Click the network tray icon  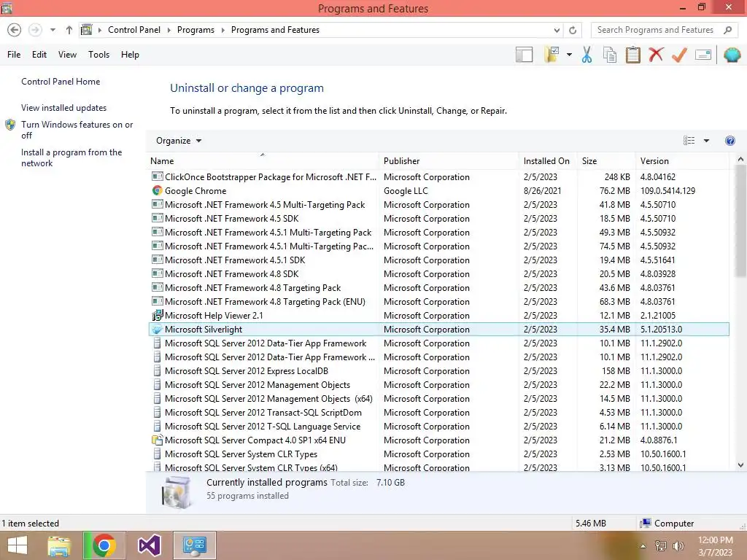click(x=661, y=546)
